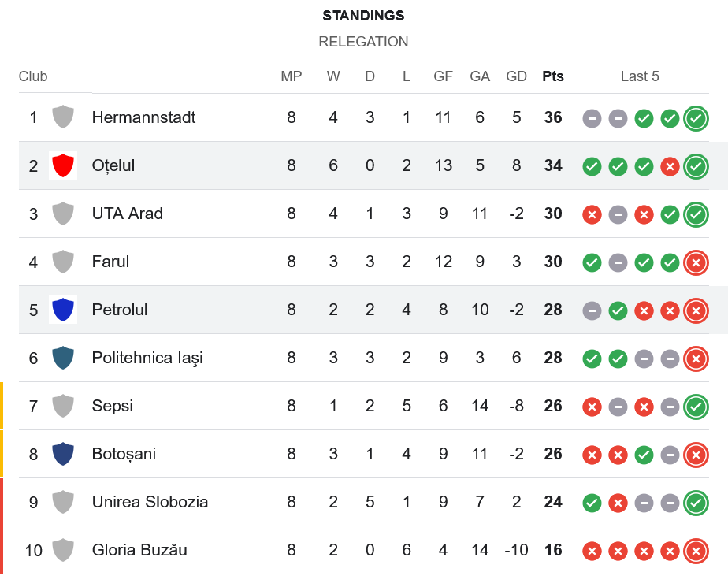Click the red relegation marker beside Gloria Buzău
Viewport: 728px width, 587px height.
[x=2, y=550]
